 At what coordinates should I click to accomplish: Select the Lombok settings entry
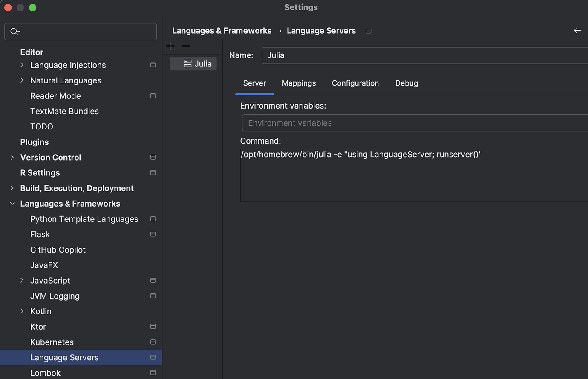point(45,373)
